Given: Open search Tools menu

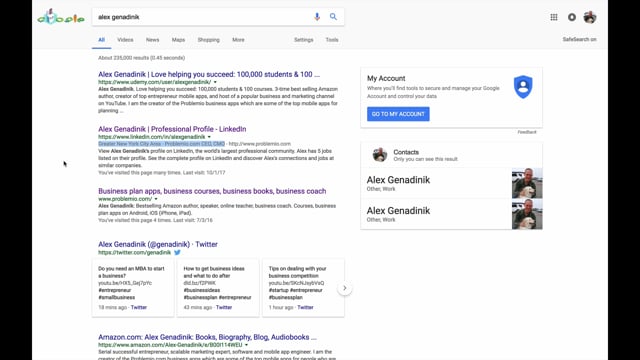Looking at the screenshot, I should coord(332,40).
